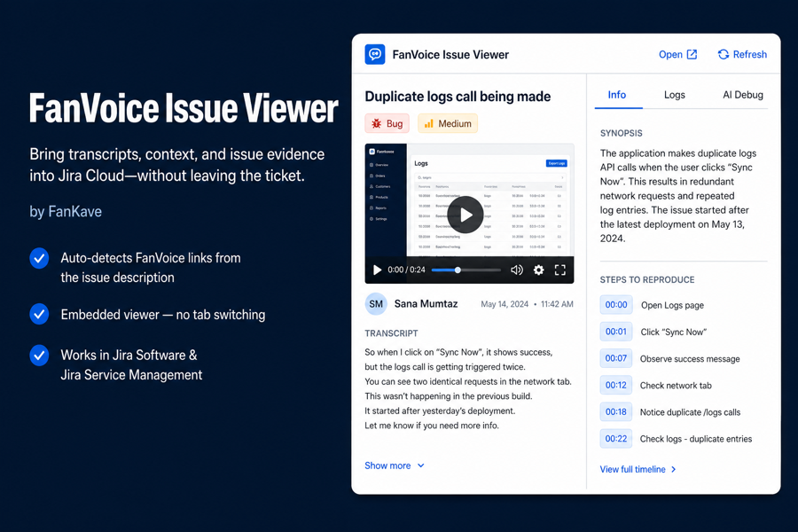Jump to timestamp 00:18 Notice duplicate calls
The width and height of the screenshot is (798, 532).
point(616,411)
